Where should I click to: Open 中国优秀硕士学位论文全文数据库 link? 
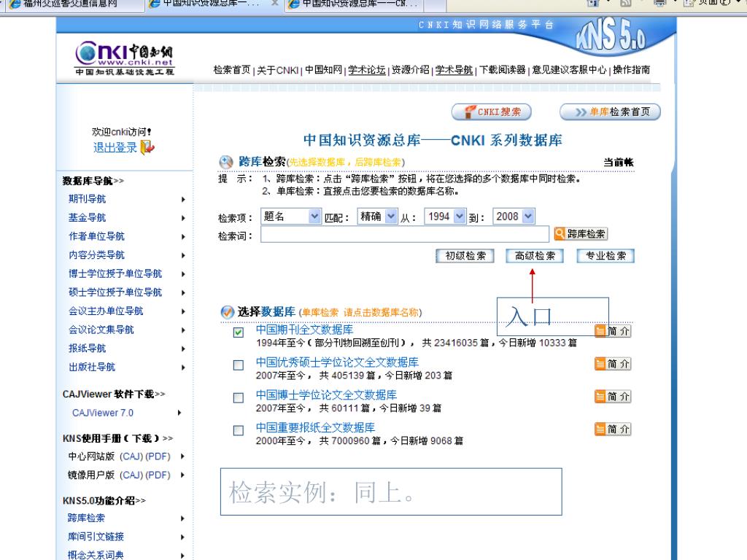pos(337,362)
